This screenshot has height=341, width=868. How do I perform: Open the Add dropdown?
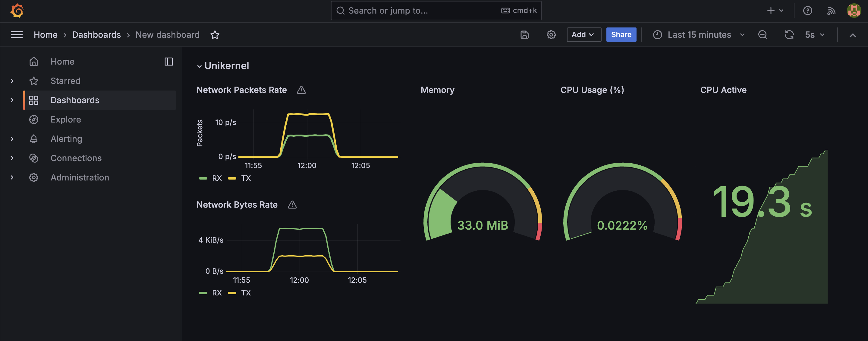click(583, 35)
